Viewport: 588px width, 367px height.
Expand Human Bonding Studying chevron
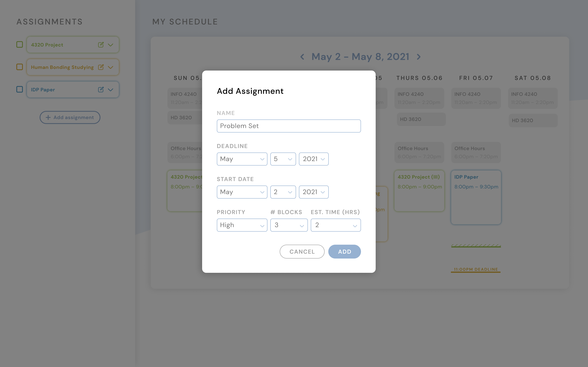click(x=111, y=67)
